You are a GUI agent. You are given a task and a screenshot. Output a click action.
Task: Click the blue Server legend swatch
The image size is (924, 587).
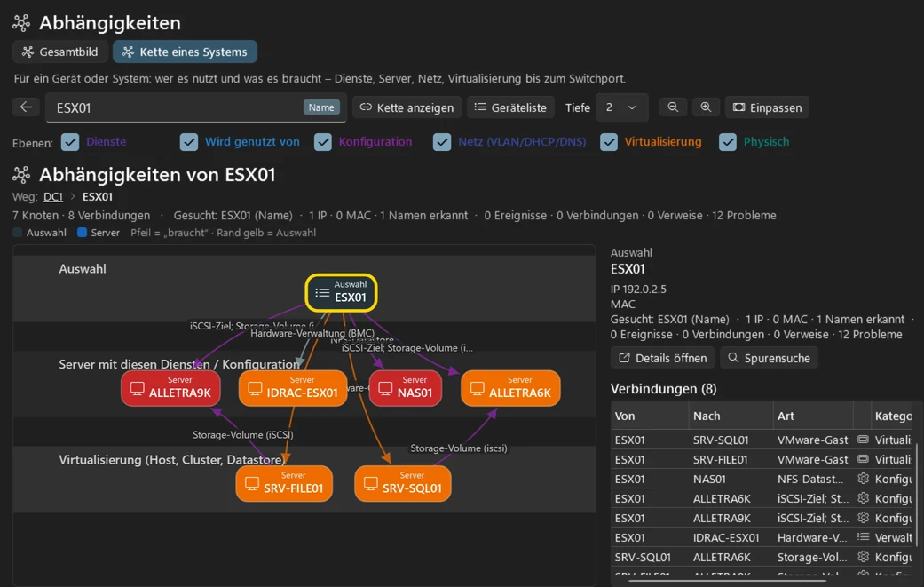coord(83,232)
